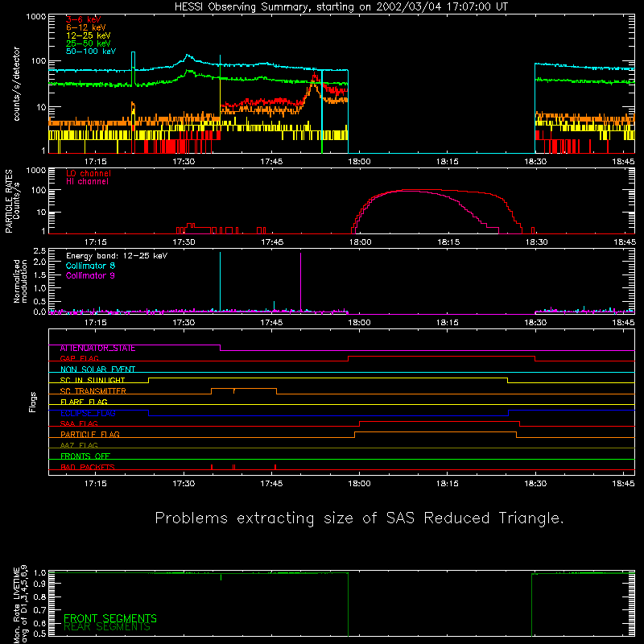The width and height of the screenshot is (644, 644).
Task: Click the Flags axis label
Action: [x=33, y=402]
